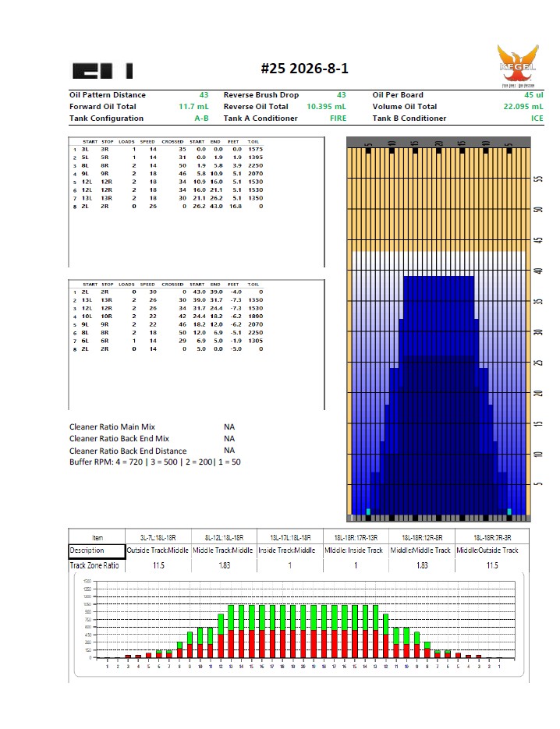This screenshot has width=560, height=729.
Task: Click the black block logo beside the title
Action: [x=103, y=71]
